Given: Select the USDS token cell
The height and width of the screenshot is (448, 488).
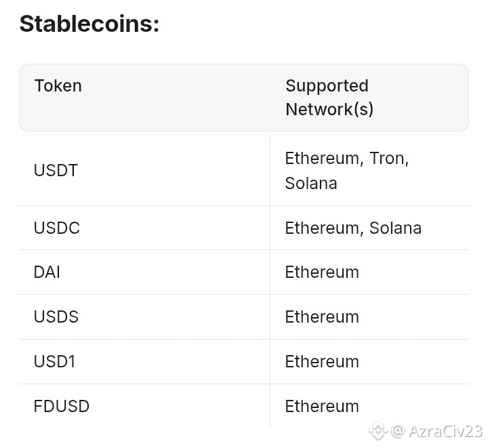Looking at the screenshot, I should pyautogui.click(x=56, y=317).
